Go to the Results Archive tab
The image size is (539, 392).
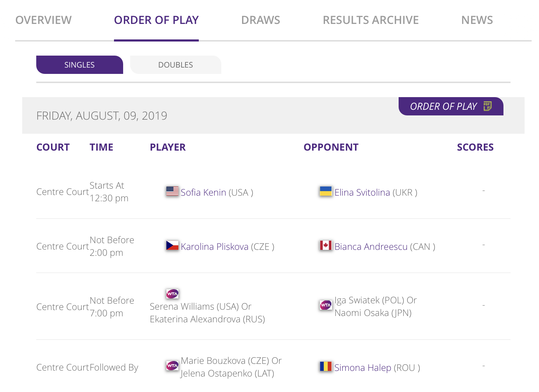(x=371, y=20)
